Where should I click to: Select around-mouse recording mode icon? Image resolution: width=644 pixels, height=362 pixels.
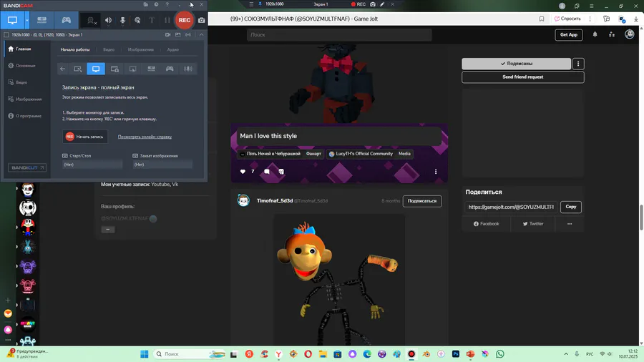[132, 69]
